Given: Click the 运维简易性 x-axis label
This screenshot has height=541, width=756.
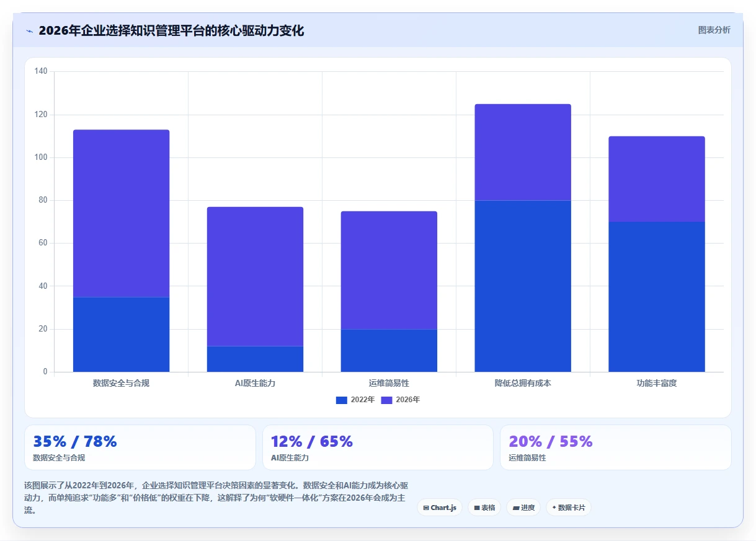Looking at the screenshot, I should coord(389,383).
